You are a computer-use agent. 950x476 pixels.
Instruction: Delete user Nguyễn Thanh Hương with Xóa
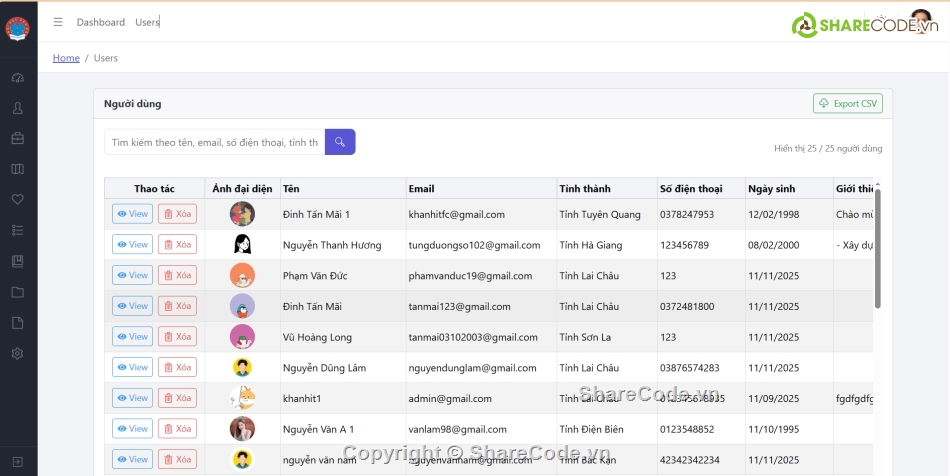click(177, 245)
